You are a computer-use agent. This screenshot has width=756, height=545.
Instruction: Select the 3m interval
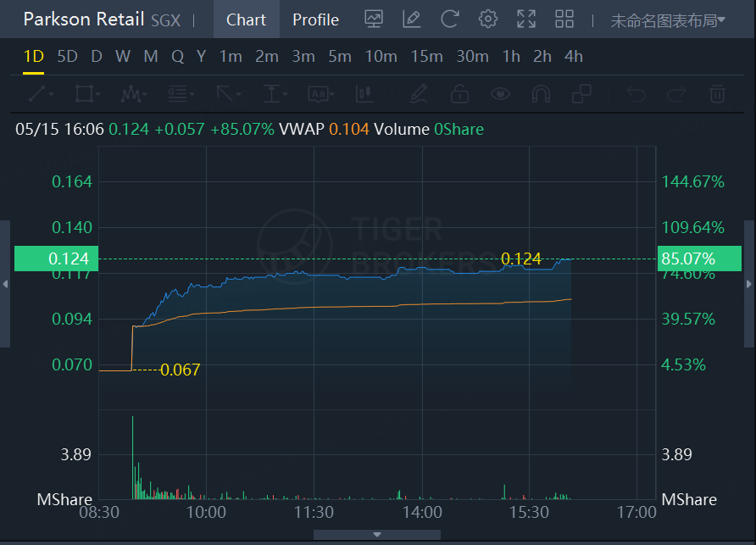[303, 57]
